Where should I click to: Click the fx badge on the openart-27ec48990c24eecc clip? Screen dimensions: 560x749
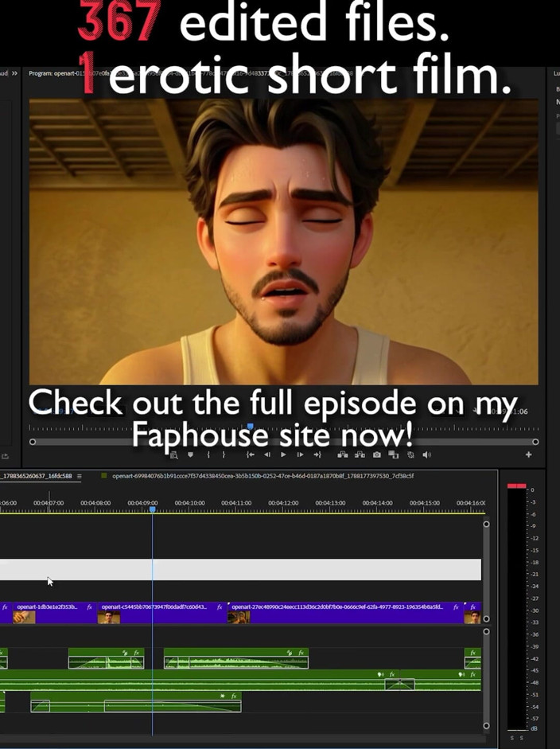(456, 607)
